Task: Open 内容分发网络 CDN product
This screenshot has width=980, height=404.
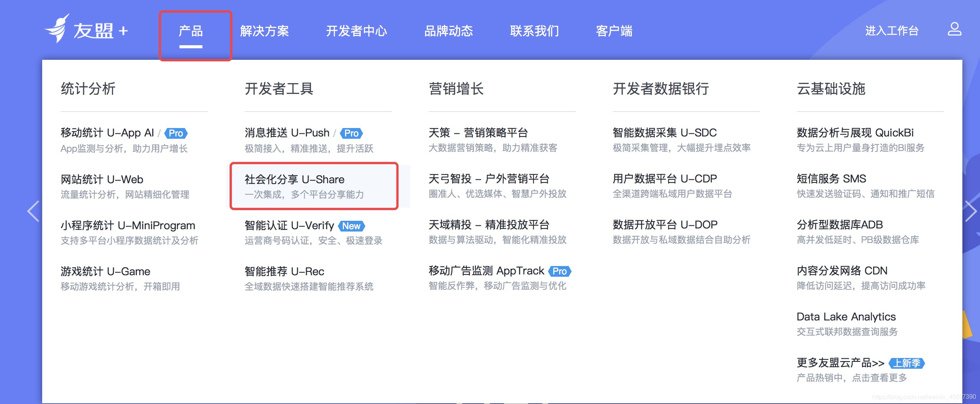Action: (x=842, y=271)
